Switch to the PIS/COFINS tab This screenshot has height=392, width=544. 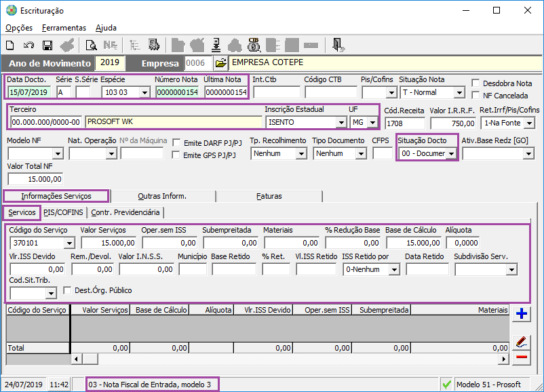[63, 212]
